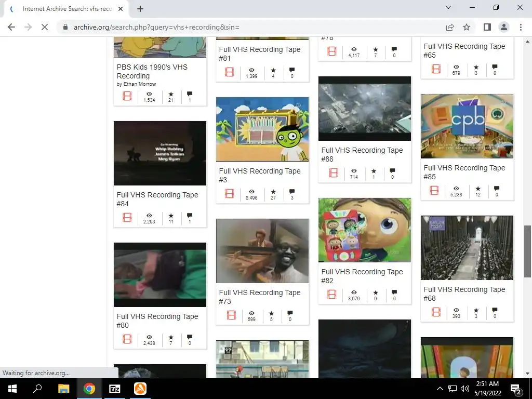This screenshot has width=532, height=399.
Task: Open Full VHS Recording Tape #85 link
Action: 464,172
